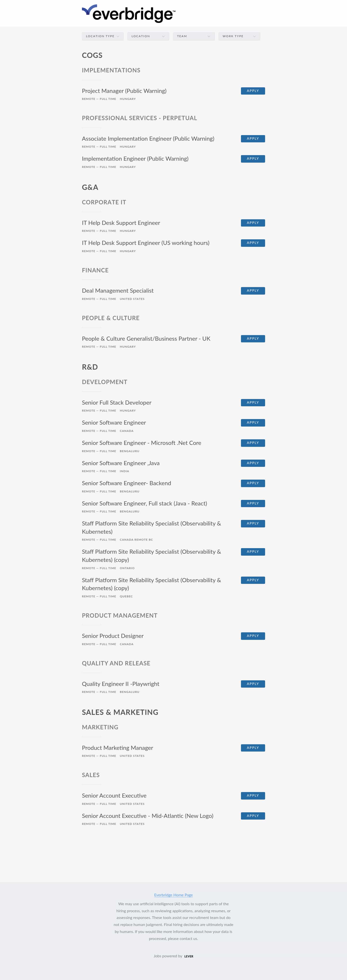Apply for Project Manager (Public Warning)
This screenshot has height=980, width=347.
[x=253, y=91]
